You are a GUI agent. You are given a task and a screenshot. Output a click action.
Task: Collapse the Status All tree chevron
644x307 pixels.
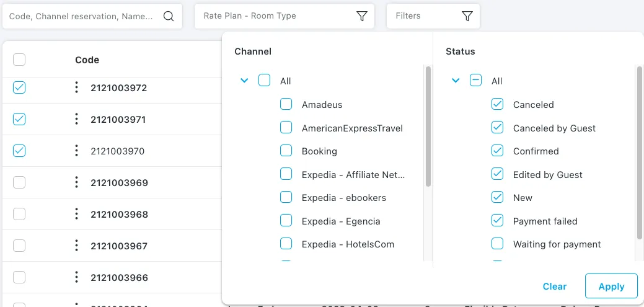coord(456,81)
